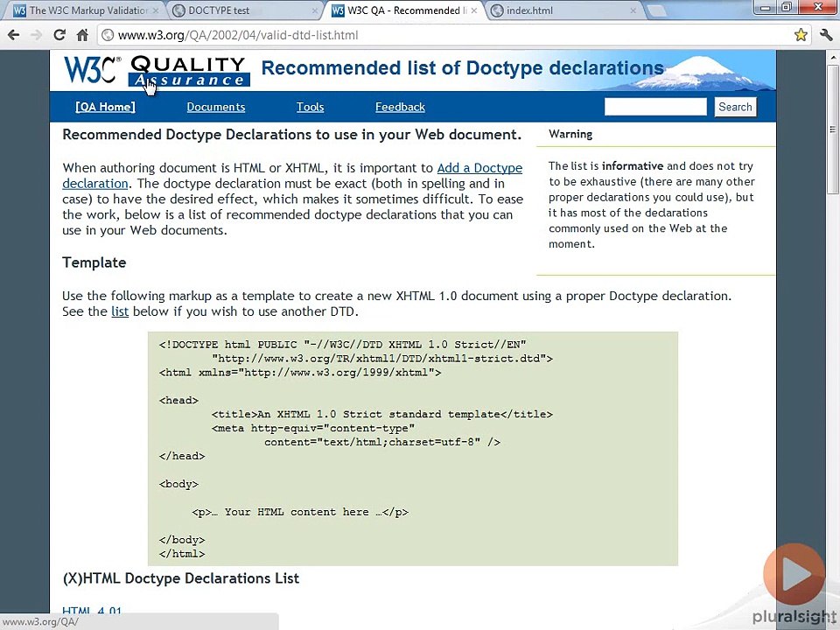Image resolution: width=840 pixels, height=630 pixels.
Task: Open the QA Home navigation link
Action: [x=106, y=107]
